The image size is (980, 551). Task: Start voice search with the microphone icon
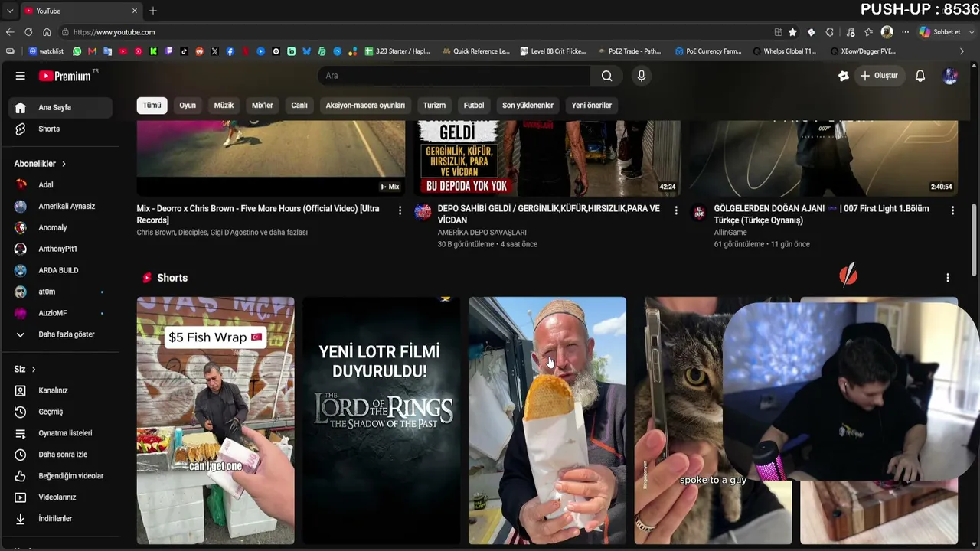pyautogui.click(x=642, y=76)
